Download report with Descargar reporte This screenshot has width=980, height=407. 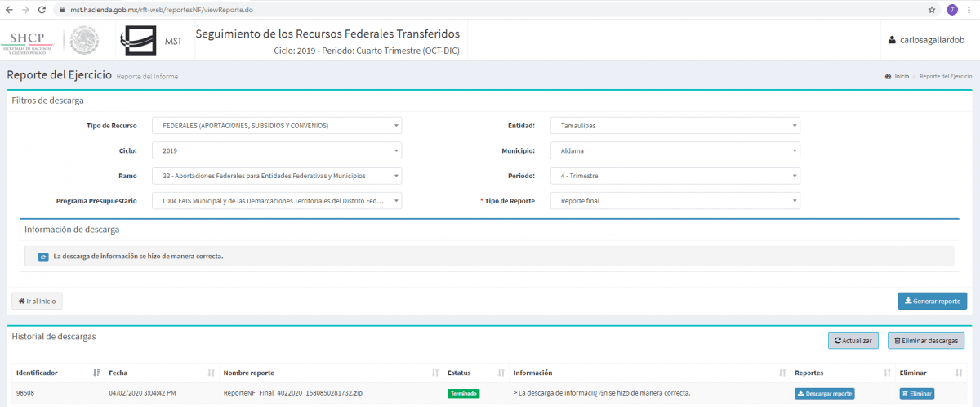pyautogui.click(x=824, y=394)
